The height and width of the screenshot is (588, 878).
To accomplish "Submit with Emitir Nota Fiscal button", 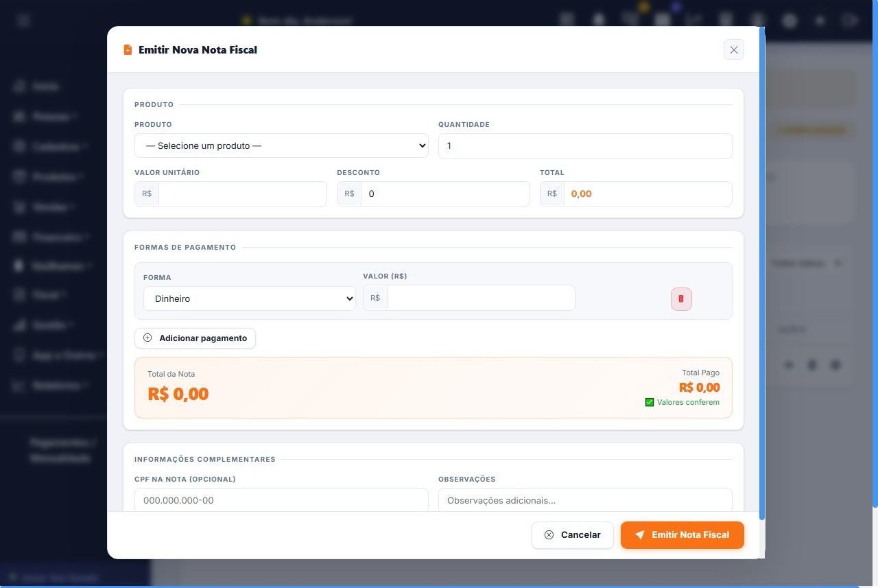I will [682, 535].
